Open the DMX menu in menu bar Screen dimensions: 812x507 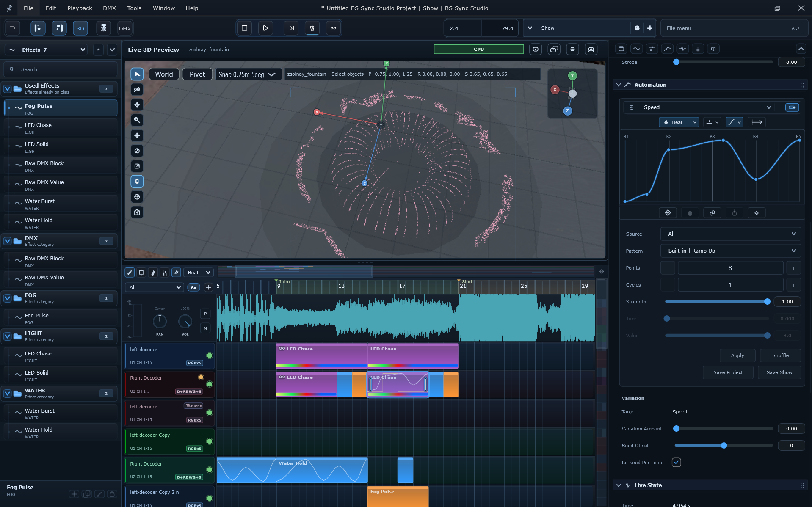109,8
